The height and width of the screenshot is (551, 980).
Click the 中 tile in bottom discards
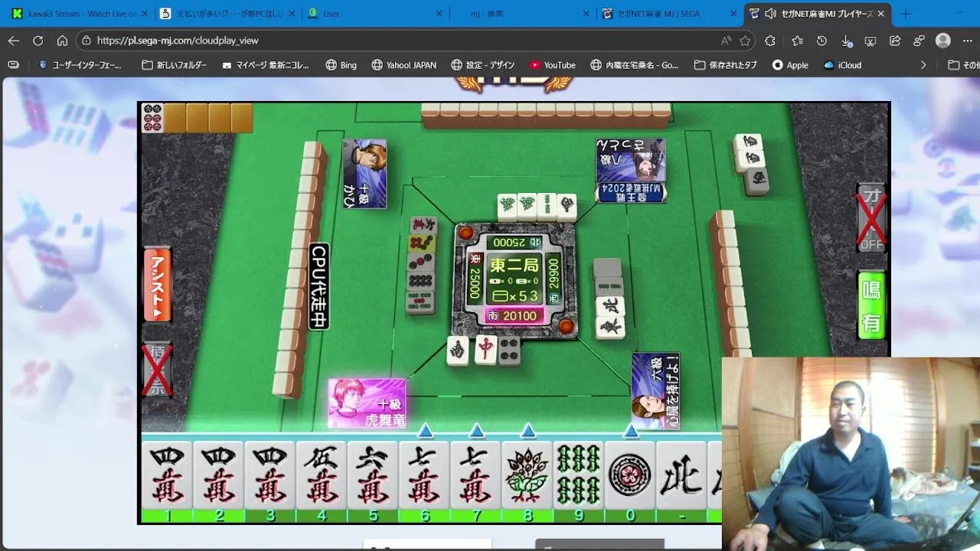point(485,350)
